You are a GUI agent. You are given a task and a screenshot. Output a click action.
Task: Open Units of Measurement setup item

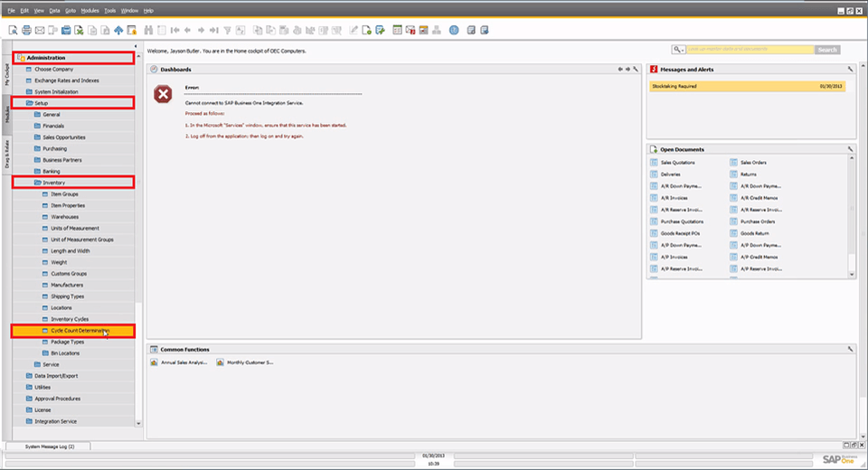pyautogui.click(x=73, y=228)
